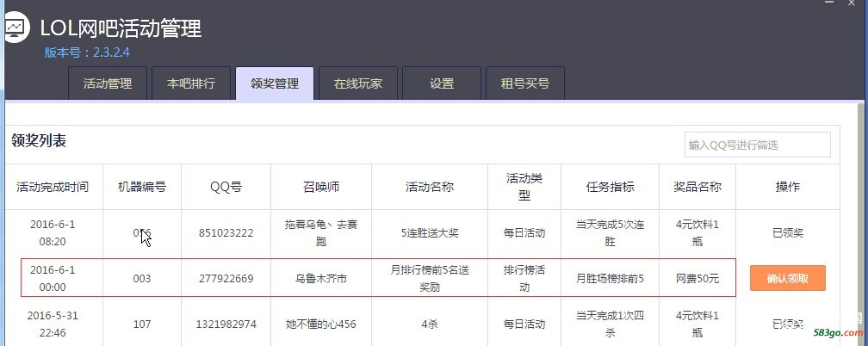Open the 在线玩家 tab
Viewport: 868px width, 346px height.
(358, 83)
